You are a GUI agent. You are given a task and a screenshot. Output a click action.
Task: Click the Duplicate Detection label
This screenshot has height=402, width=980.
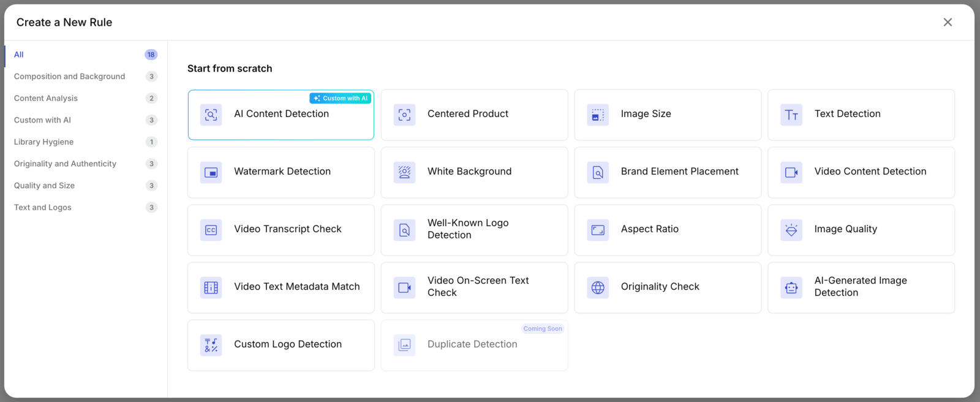[472, 344]
